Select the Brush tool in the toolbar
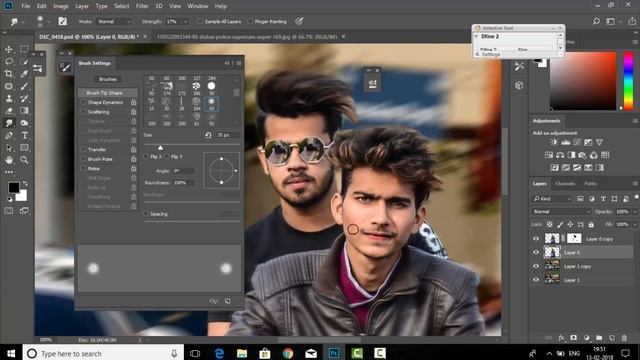This screenshot has height=360, width=640. (x=24, y=86)
